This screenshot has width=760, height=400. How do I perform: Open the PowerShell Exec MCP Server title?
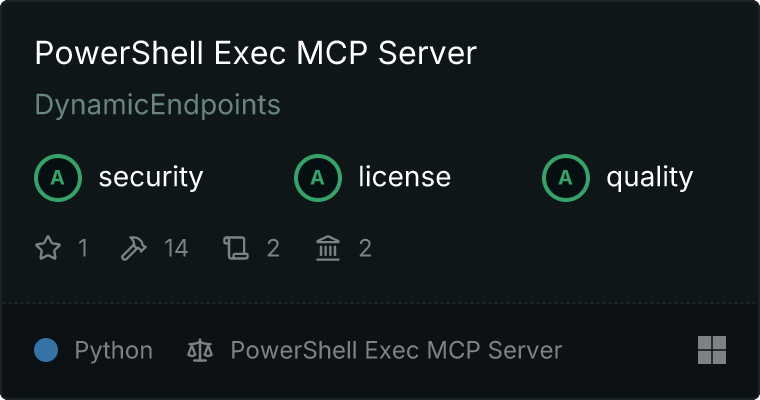pyautogui.click(x=256, y=53)
